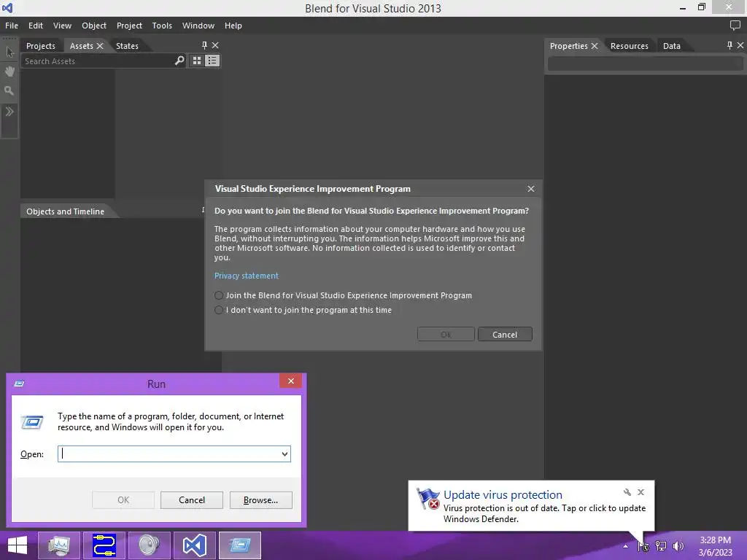747x560 pixels.
Task: Select the Objects and Timeline tab
Action: pos(65,211)
